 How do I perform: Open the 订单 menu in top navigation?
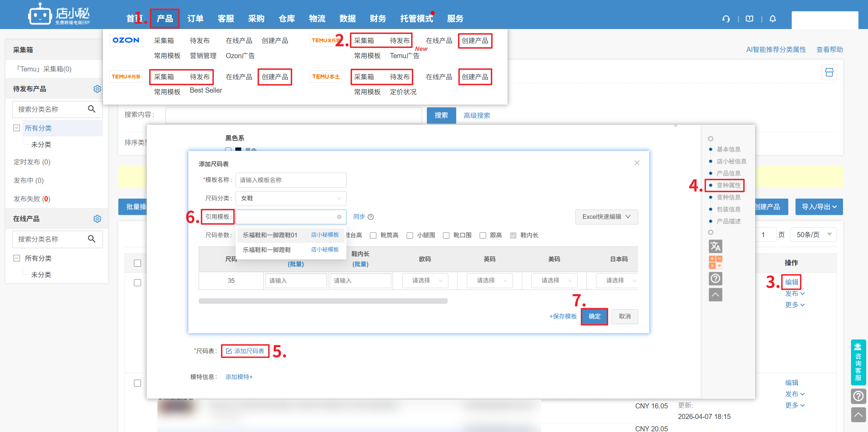click(195, 18)
